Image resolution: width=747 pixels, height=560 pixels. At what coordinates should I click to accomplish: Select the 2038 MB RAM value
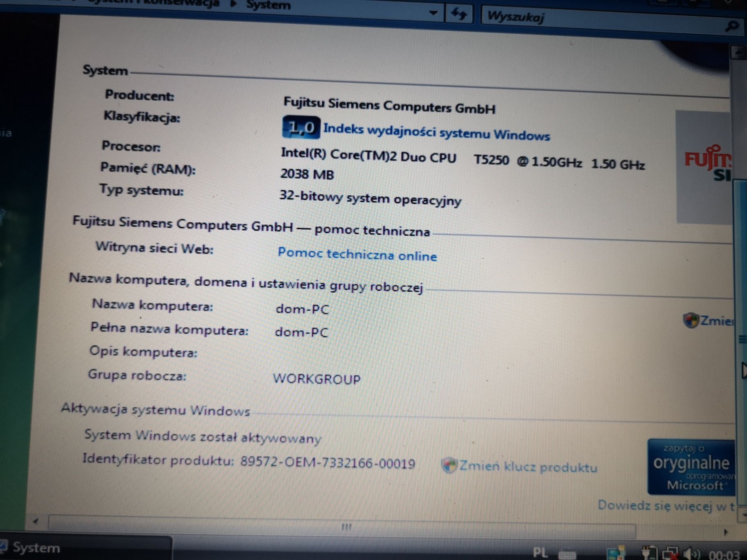pos(307,174)
